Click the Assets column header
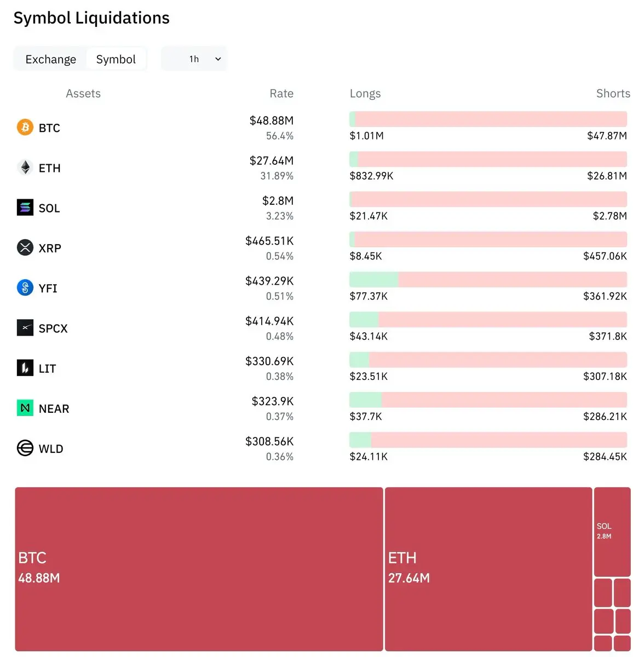This screenshot has width=644, height=657. click(83, 94)
